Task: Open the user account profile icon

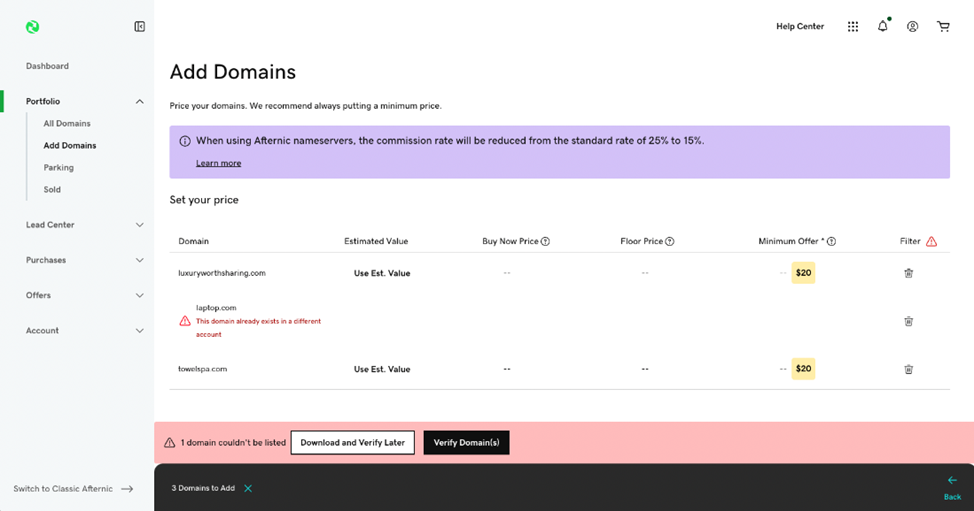Action: [x=913, y=27]
